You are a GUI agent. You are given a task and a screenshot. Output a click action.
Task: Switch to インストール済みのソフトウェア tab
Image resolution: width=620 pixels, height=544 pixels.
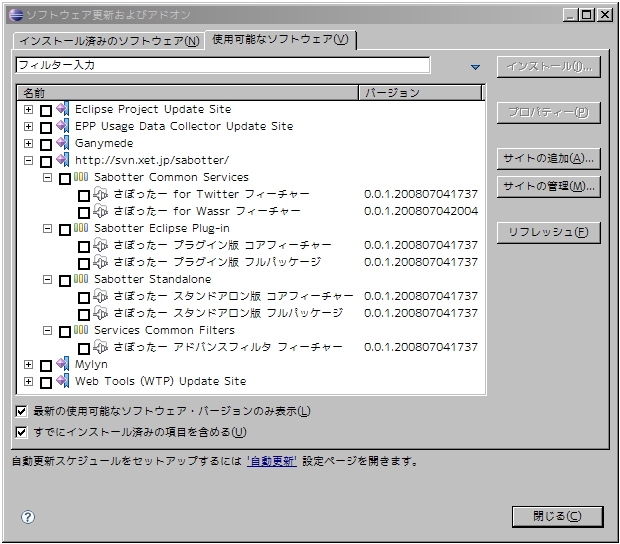[x=109, y=41]
